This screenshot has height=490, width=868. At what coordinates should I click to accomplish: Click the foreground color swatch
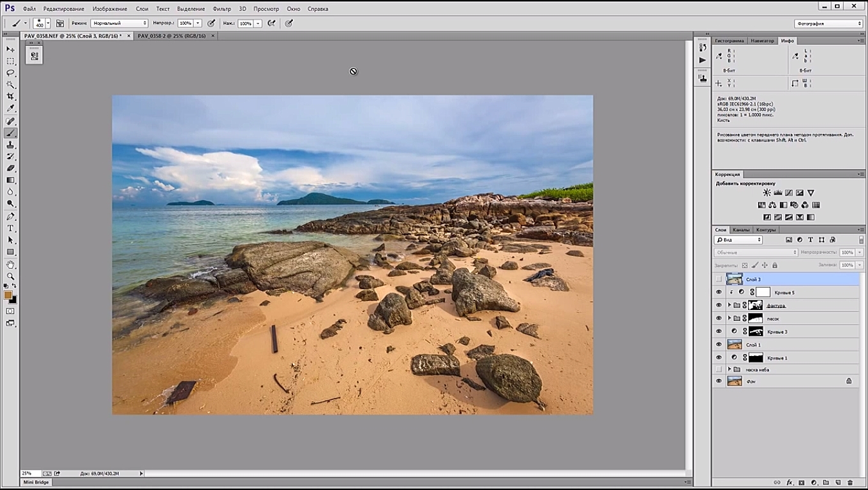click(x=8, y=295)
